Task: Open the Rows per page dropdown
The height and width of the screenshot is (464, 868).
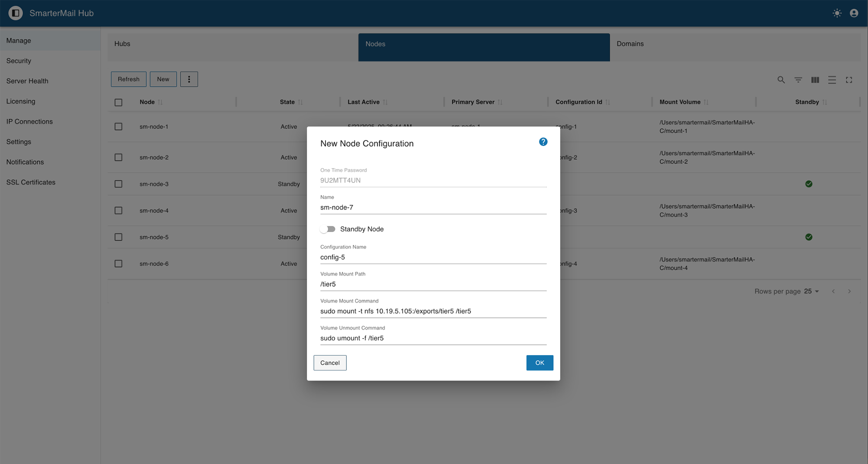Action: coord(811,291)
